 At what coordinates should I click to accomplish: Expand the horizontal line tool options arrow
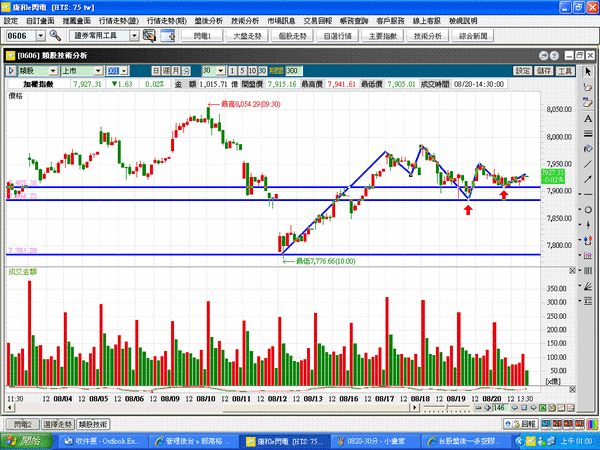click(580, 194)
